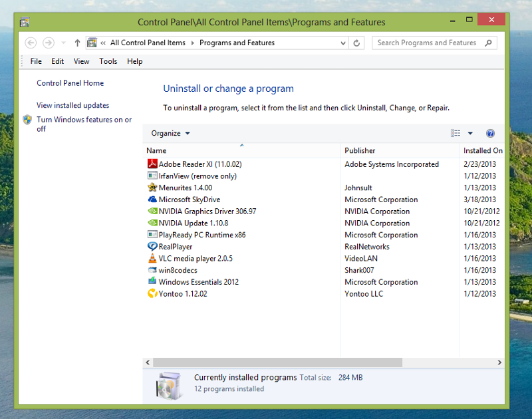
Task: Select PlayReady PC Runtime x86 entry
Action: coord(202,235)
